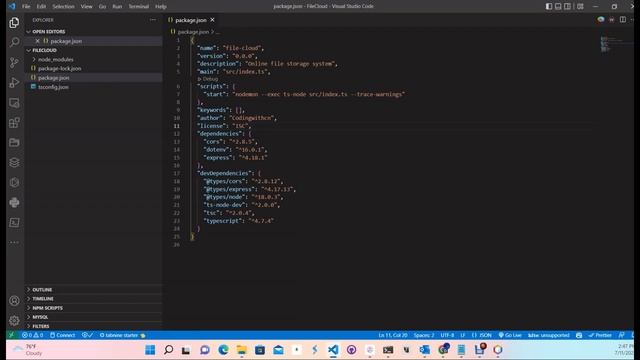This screenshot has height=360, width=640.
Task: Expand the node_modules folder
Action: pyautogui.click(x=93, y=60)
